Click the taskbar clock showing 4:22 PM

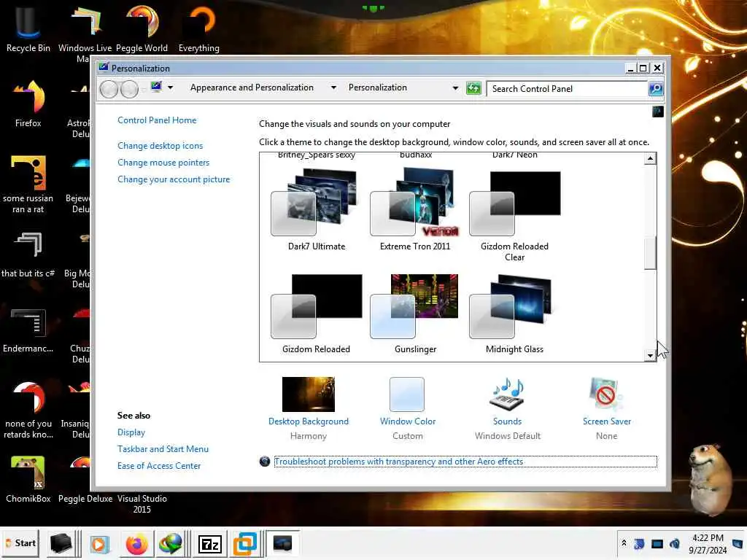pos(708,544)
